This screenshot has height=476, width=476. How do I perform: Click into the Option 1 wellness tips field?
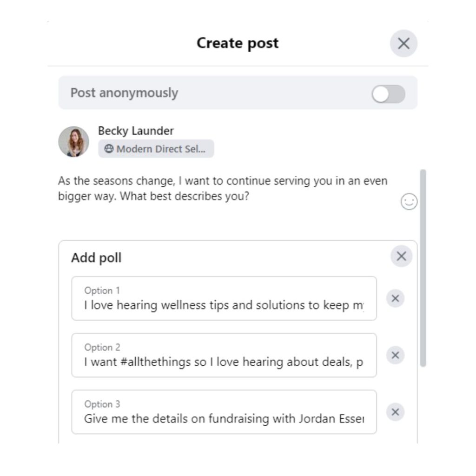224,305
